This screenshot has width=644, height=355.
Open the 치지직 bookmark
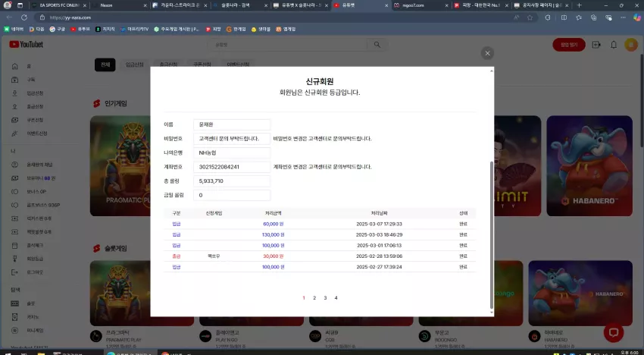click(x=105, y=30)
